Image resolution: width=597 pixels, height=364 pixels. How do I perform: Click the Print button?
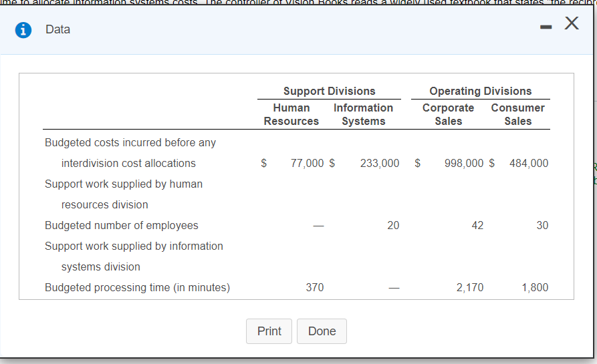269,331
